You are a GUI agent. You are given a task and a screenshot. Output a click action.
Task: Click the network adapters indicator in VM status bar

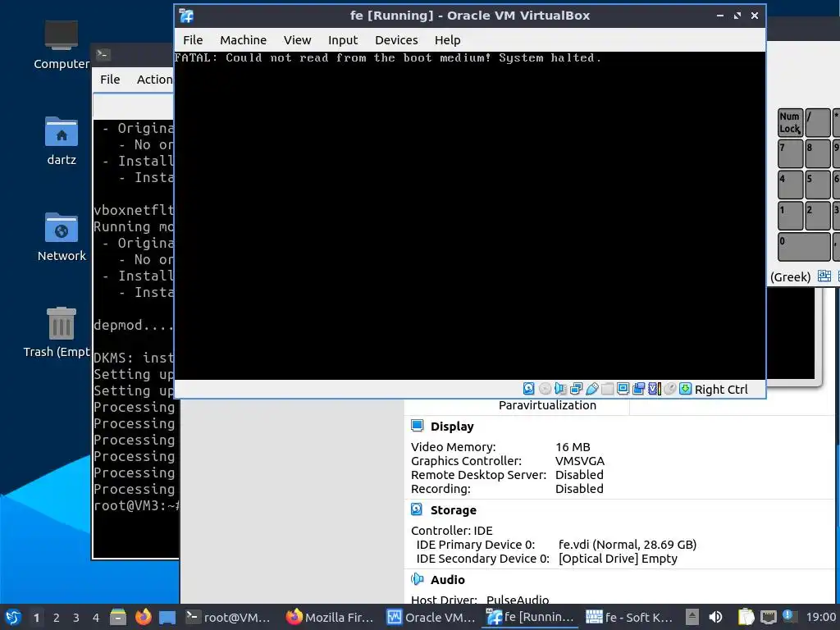click(577, 389)
